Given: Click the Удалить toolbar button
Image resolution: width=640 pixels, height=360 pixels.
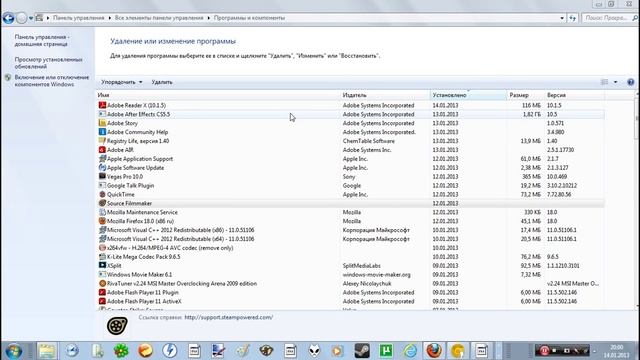Looking at the screenshot, I should 162,82.
